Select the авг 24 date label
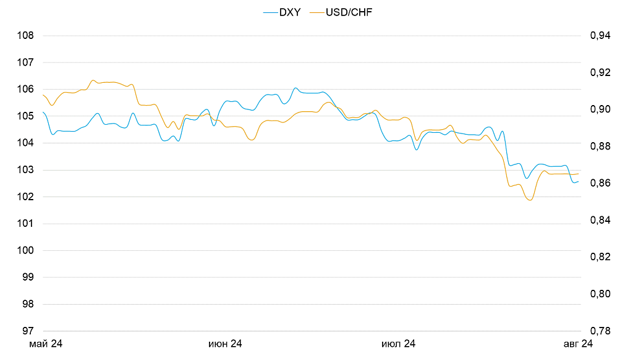Viewport: 633px width, 364px height. click(577, 344)
